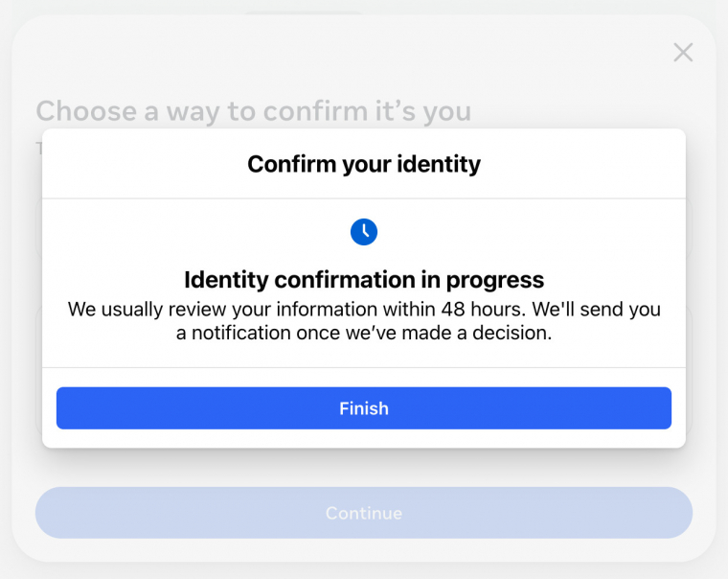Click the blue clock status icon
The height and width of the screenshot is (579, 728).
pyautogui.click(x=364, y=231)
